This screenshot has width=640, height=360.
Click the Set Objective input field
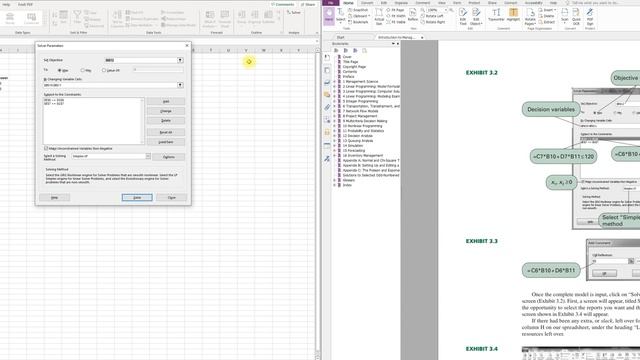141,60
